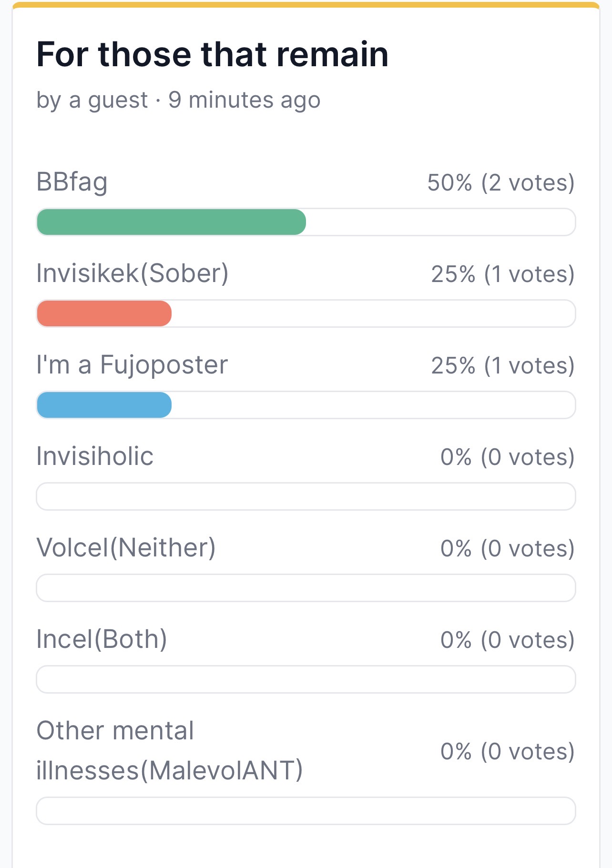Click the green 50% result bar
This screenshot has width=612, height=868.
171,222
